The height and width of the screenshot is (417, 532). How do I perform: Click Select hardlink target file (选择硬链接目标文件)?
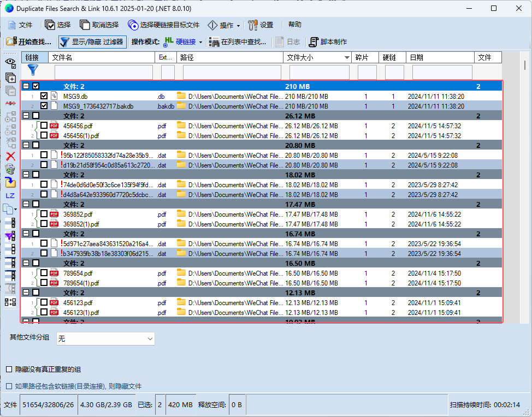tap(163, 25)
